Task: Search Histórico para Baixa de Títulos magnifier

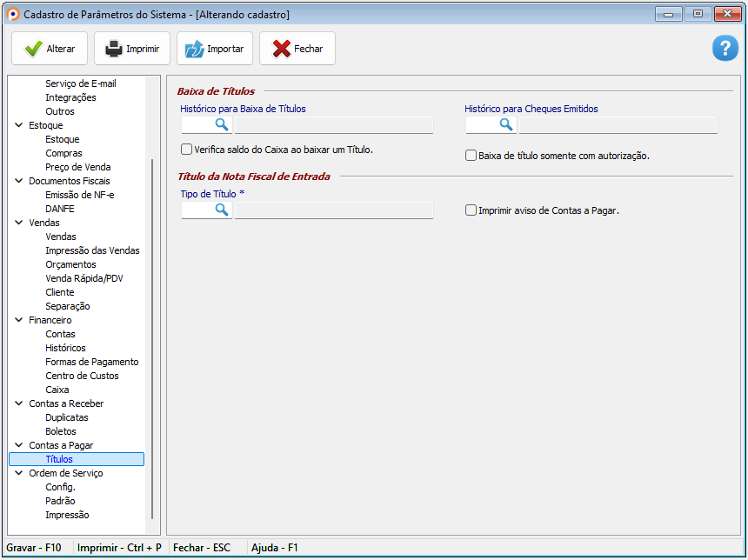Action: pyautogui.click(x=221, y=124)
